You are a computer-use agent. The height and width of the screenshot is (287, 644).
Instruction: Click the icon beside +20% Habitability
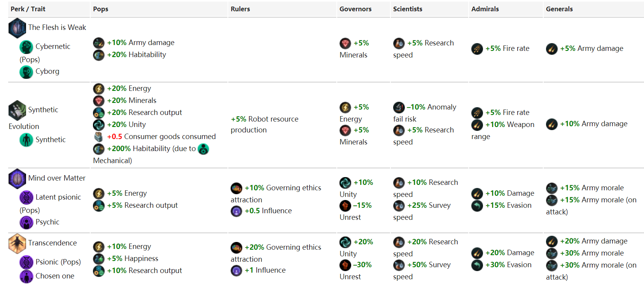(99, 55)
